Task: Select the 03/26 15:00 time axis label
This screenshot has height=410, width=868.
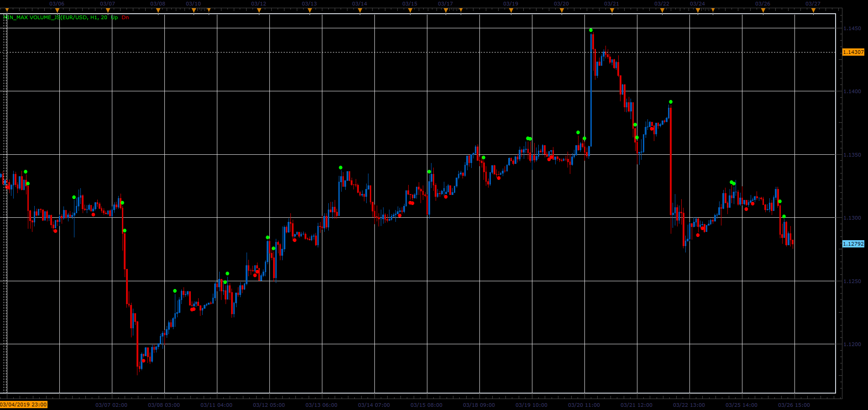Action: coord(794,405)
